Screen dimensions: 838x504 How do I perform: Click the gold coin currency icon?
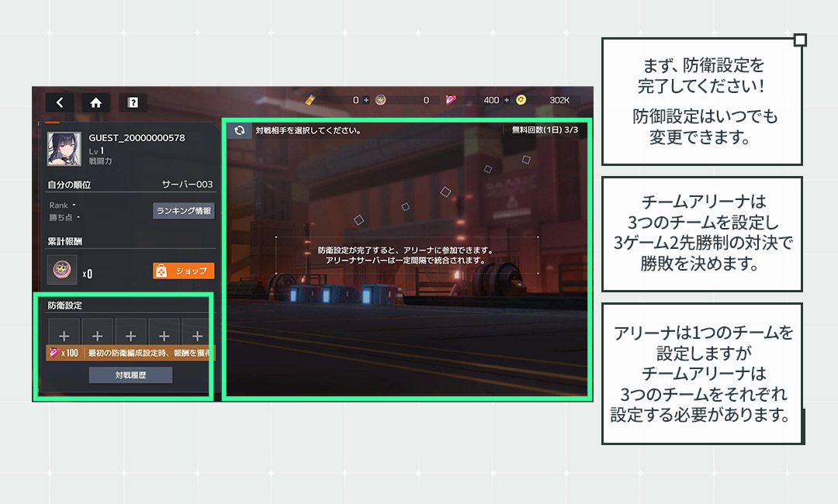[x=521, y=100]
